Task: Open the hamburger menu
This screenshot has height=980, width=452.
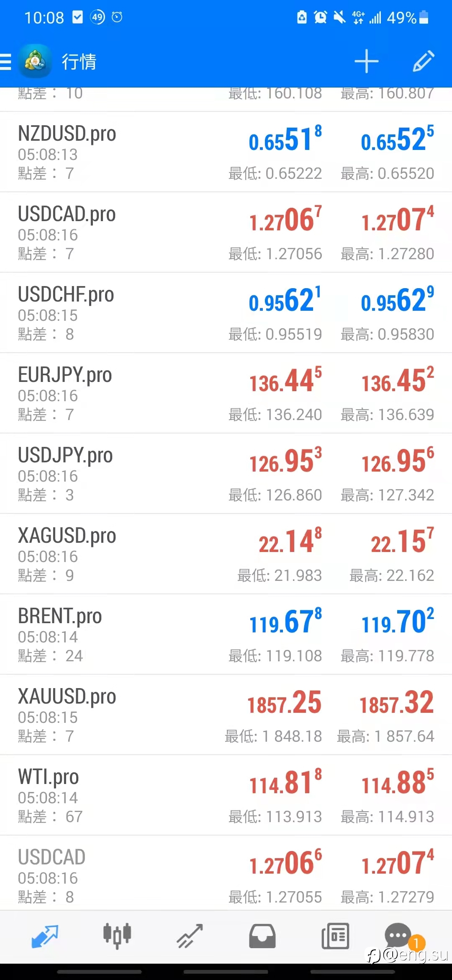Action: click(x=5, y=62)
